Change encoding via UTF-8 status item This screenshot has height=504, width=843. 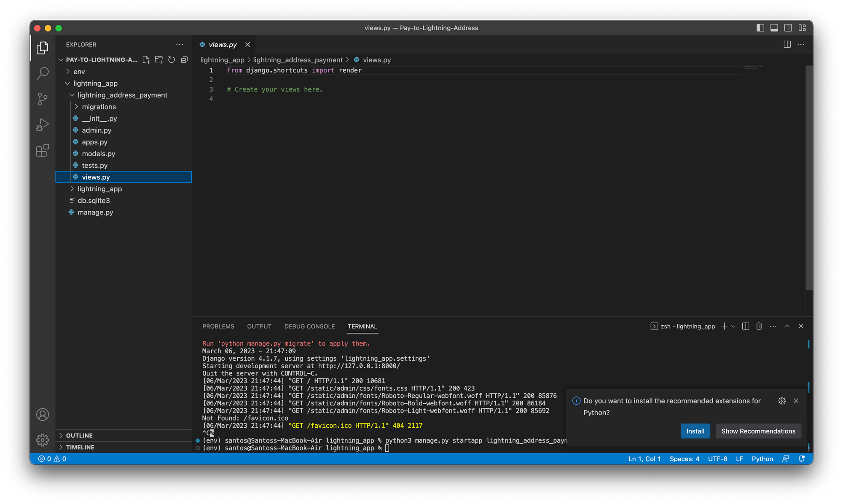(718, 459)
